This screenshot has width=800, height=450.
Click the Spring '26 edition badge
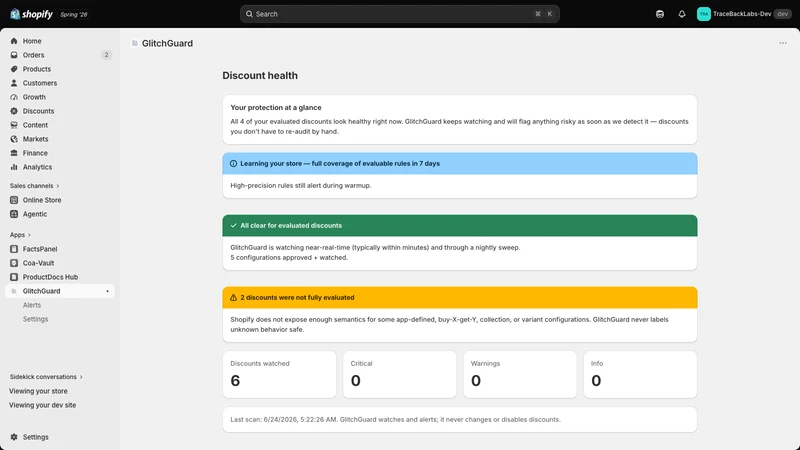point(74,14)
